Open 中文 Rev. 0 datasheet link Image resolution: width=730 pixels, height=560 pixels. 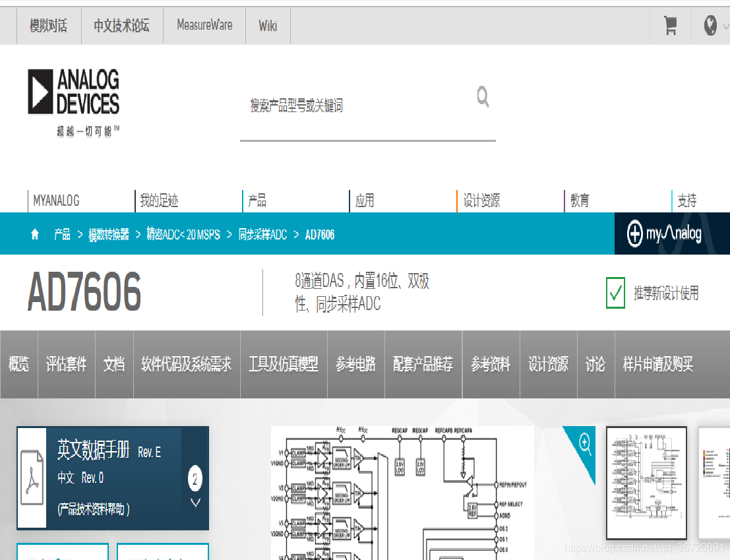(x=80, y=478)
